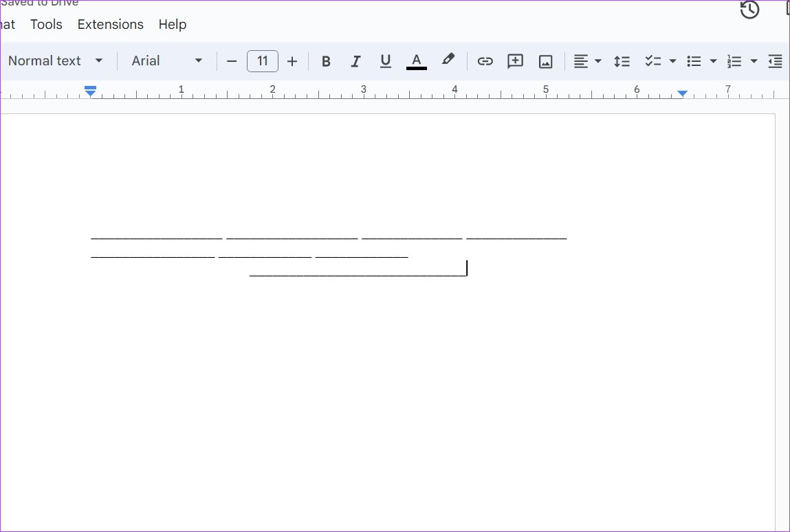790x532 pixels.
Task: Expand the alignment options arrow
Action: point(598,61)
